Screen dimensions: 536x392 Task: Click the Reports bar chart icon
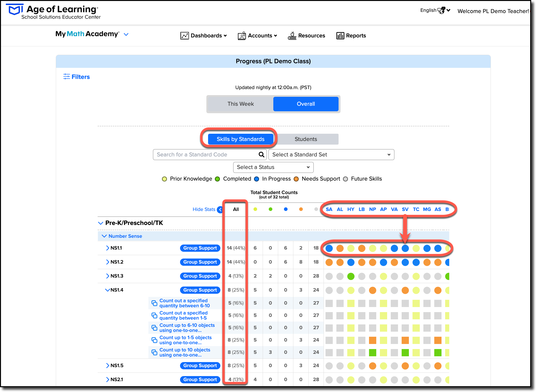[340, 36]
